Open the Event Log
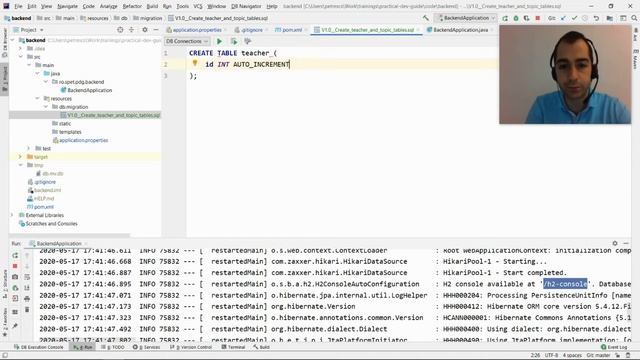 coord(614,347)
